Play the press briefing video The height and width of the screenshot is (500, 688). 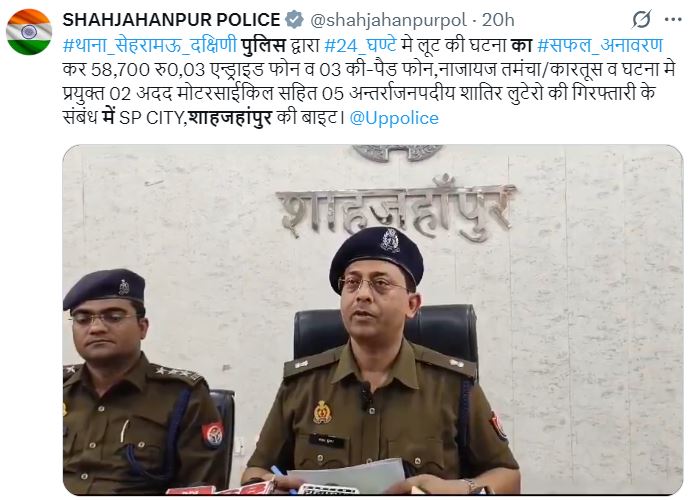click(373, 320)
